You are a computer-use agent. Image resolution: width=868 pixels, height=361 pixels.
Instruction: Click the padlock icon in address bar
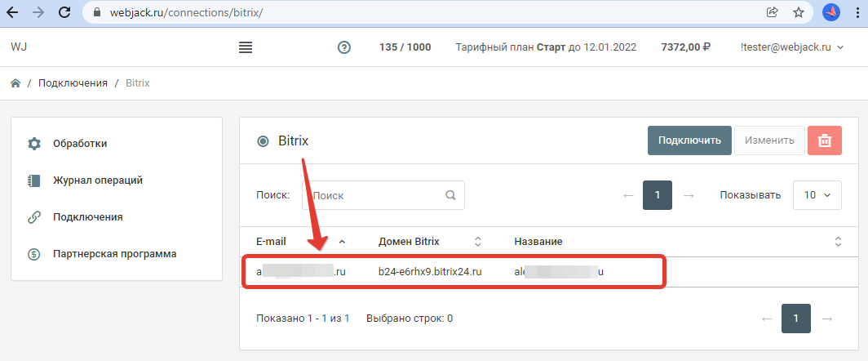[98, 12]
